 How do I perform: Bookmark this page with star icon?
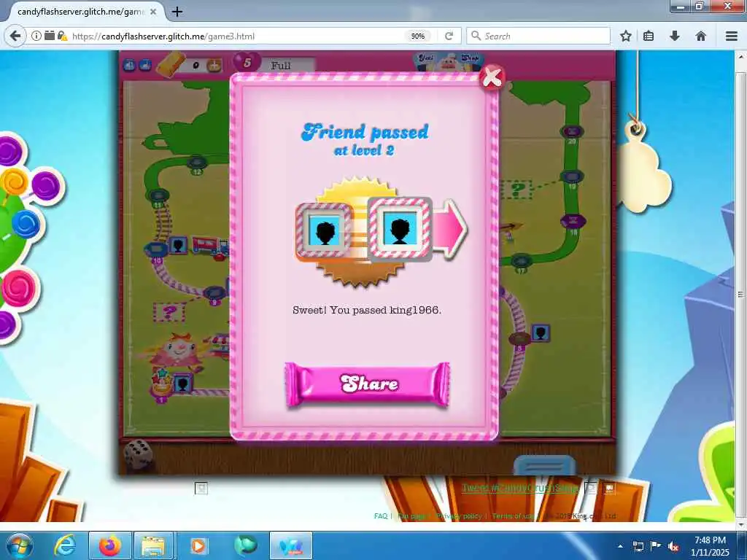(x=626, y=36)
